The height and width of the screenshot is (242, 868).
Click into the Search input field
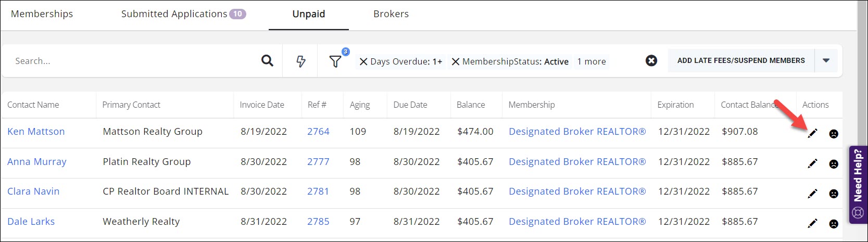(130, 61)
